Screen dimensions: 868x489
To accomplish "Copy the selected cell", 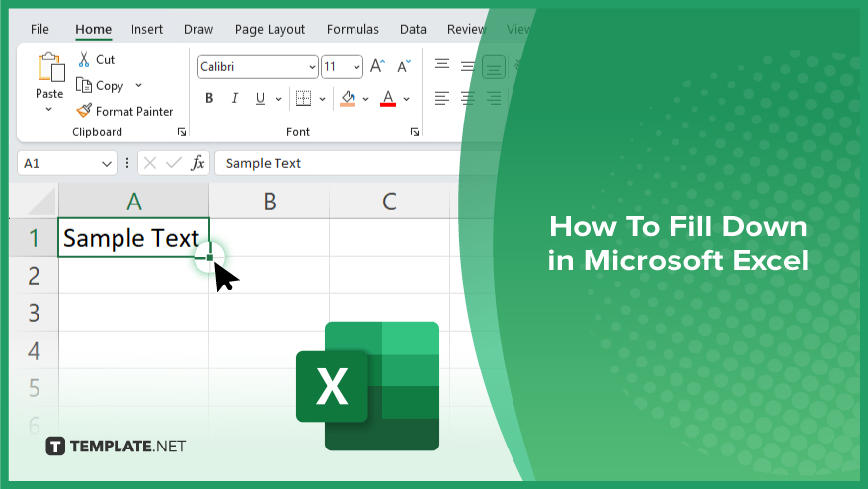I will click(100, 85).
